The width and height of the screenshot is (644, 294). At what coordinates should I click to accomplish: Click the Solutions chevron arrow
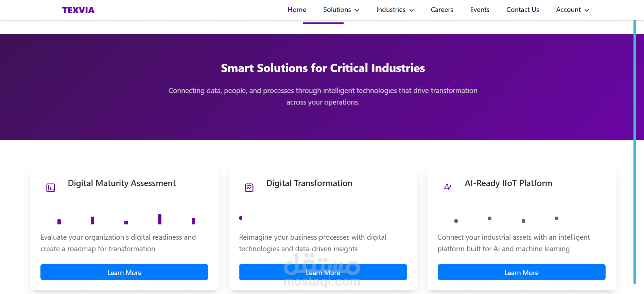pyautogui.click(x=357, y=10)
